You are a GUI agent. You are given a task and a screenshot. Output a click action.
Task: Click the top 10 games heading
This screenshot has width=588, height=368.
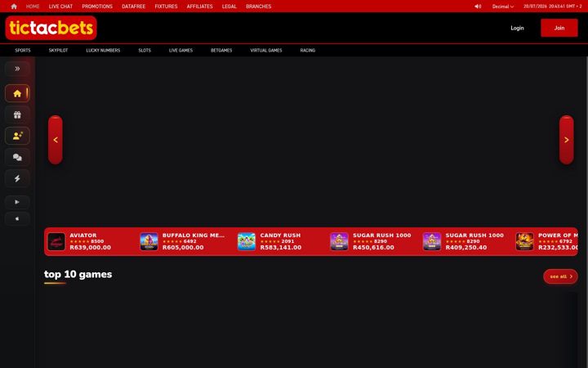[x=78, y=275]
